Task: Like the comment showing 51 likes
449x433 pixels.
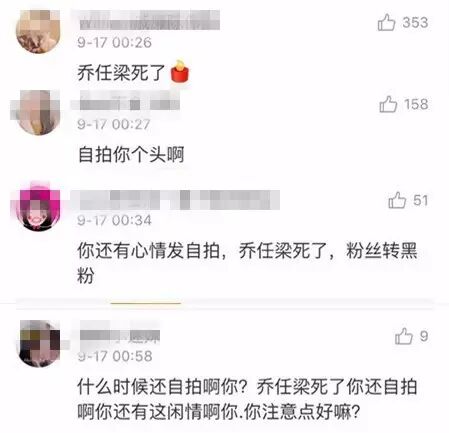Action: pyautogui.click(x=397, y=200)
